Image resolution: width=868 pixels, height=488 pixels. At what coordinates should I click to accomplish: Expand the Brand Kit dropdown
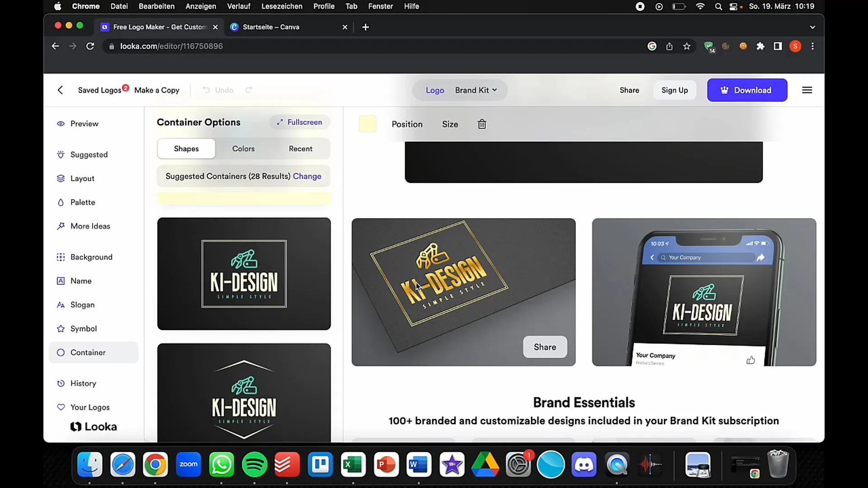tap(476, 90)
